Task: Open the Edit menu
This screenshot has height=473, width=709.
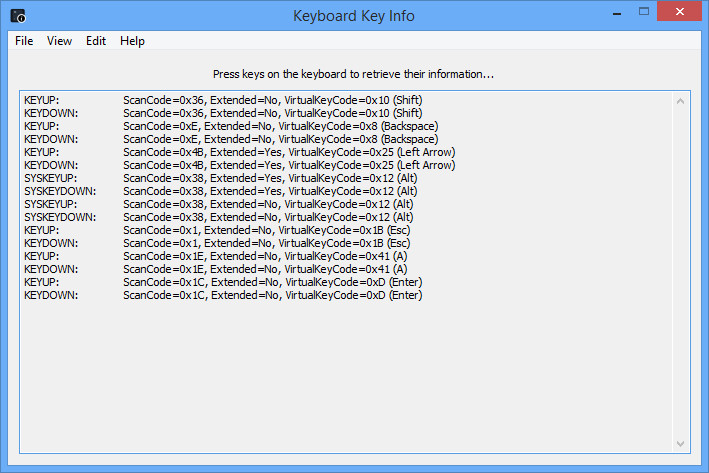Action: (96, 41)
